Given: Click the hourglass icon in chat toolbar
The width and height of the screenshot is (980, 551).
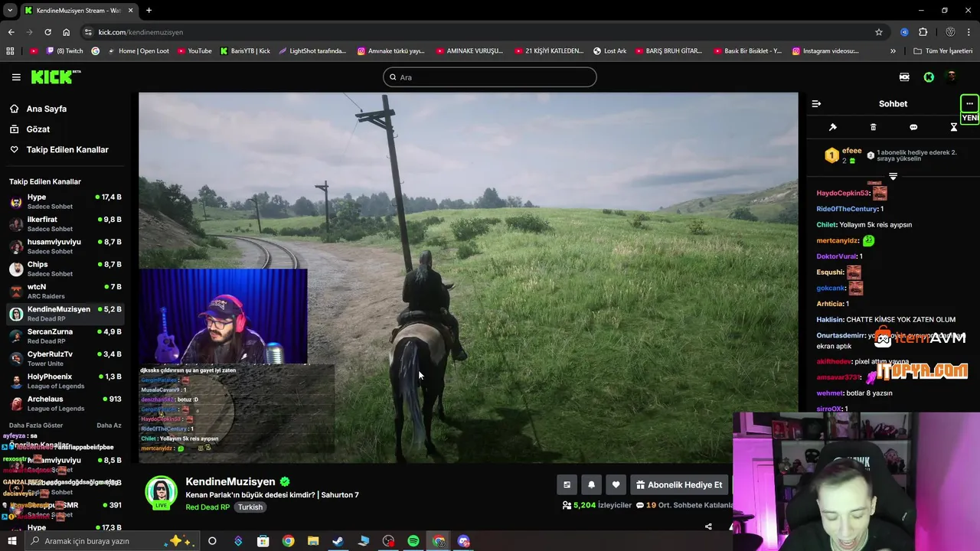Looking at the screenshot, I should pos(953,127).
